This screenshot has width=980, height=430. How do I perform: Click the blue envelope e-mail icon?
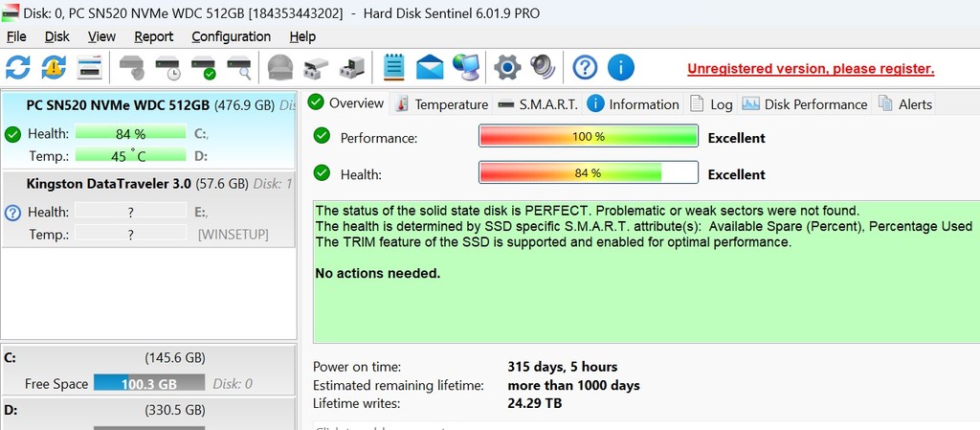(x=430, y=67)
